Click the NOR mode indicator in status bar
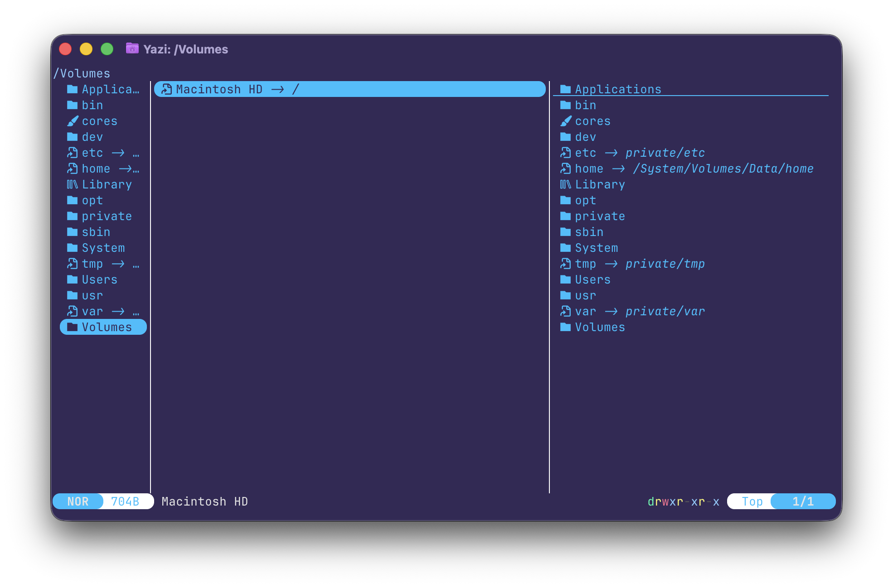Image resolution: width=893 pixels, height=588 pixels. click(78, 501)
